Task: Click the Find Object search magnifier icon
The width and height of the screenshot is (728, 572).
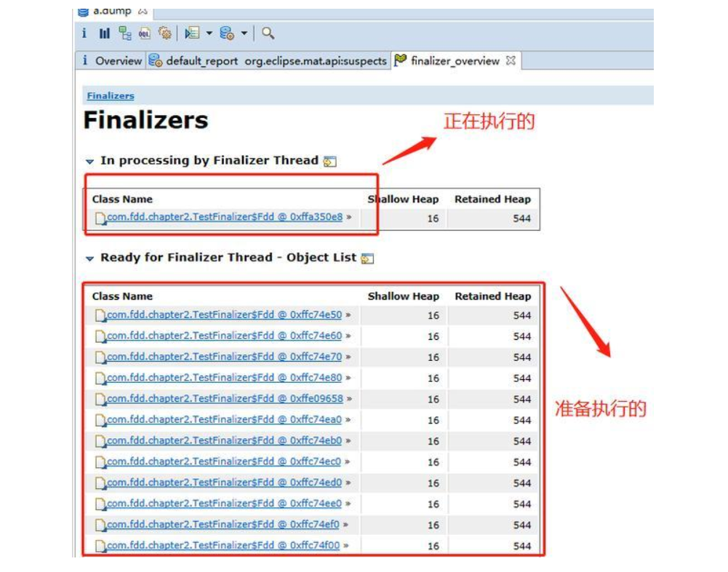Action: (x=268, y=33)
